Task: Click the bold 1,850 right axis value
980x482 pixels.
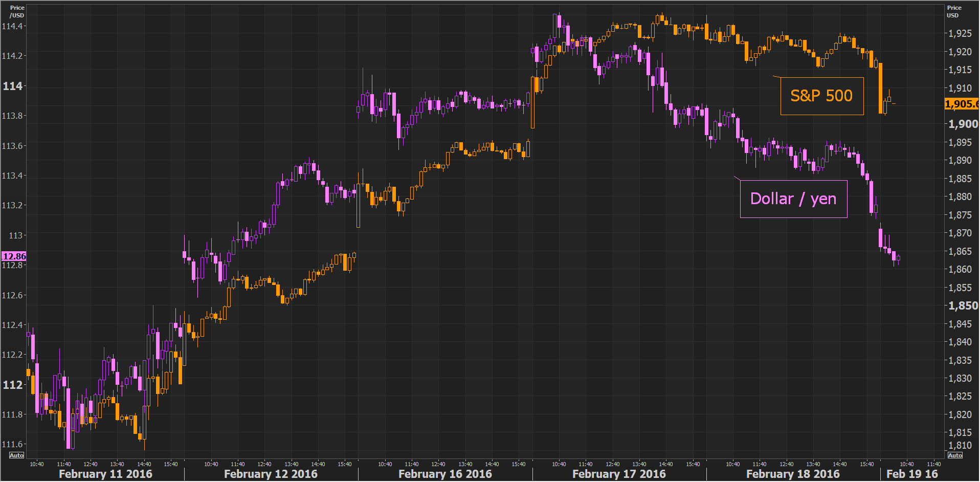Action: point(963,305)
